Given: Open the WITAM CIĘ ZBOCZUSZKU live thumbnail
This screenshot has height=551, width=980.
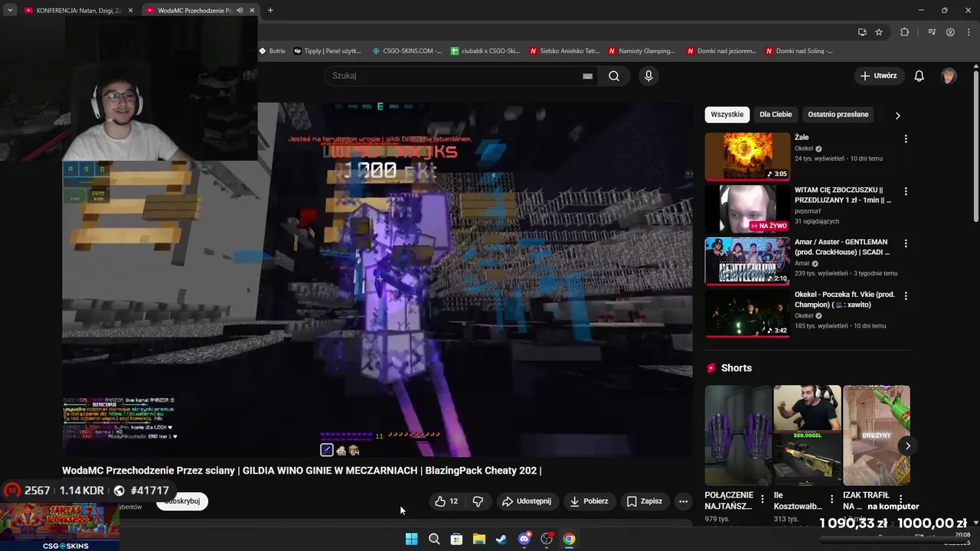Looking at the screenshot, I should click(747, 208).
